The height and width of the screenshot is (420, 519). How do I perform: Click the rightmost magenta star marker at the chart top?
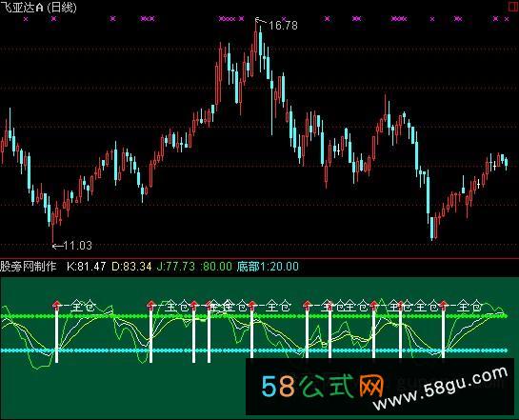506,19
